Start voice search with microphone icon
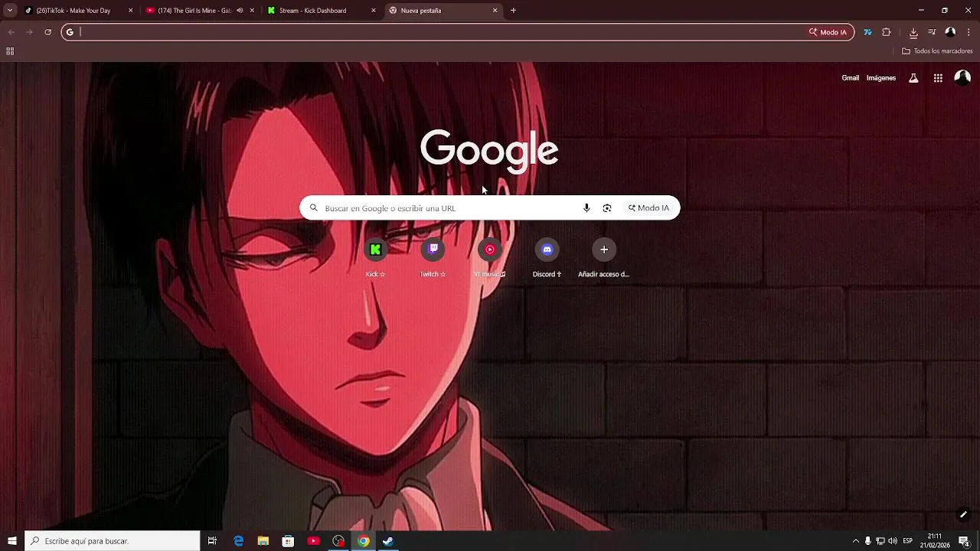The width and height of the screenshot is (980, 551). 586,208
